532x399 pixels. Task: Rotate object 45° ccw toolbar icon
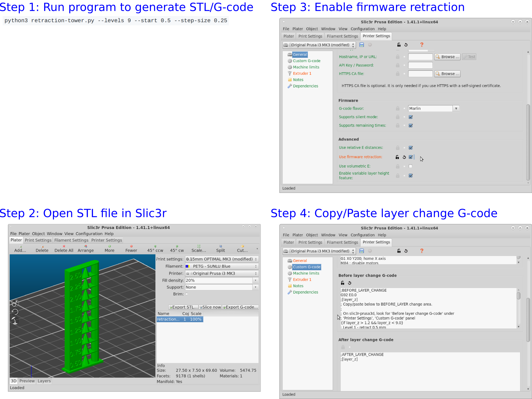pos(155,246)
